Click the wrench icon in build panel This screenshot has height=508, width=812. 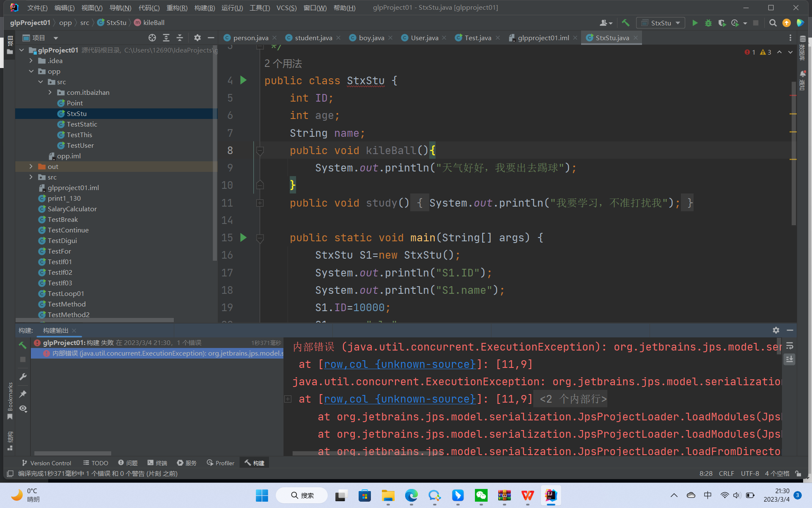coord(23,376)
